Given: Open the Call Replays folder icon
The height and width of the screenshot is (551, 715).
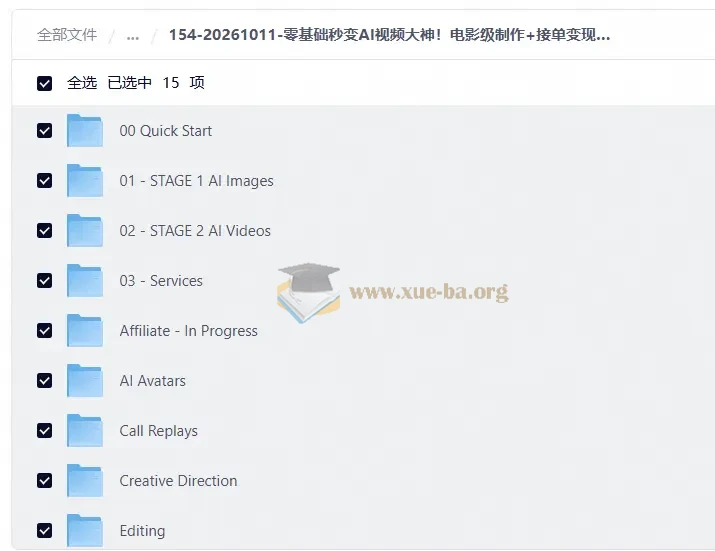Looking at the screenshot, I should tap(84, 430).
